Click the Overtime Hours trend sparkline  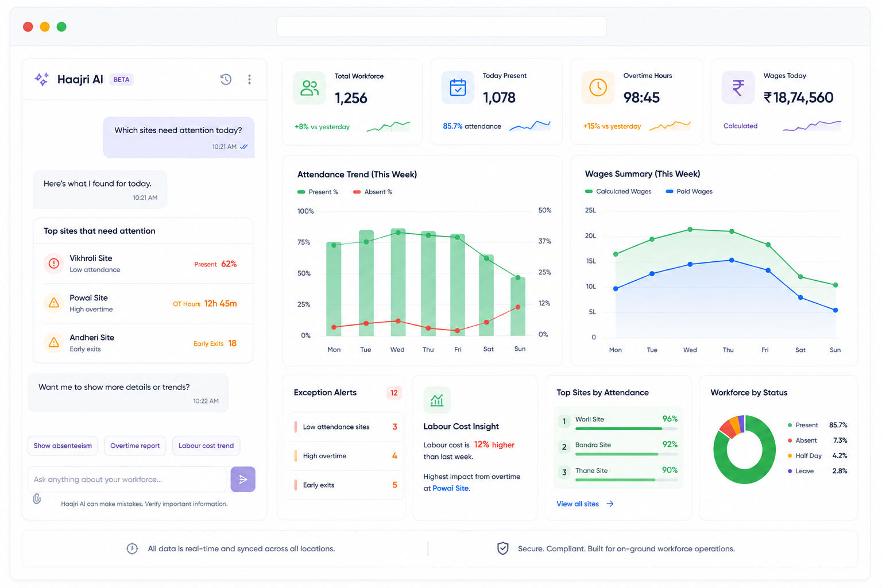pos(670,126)
